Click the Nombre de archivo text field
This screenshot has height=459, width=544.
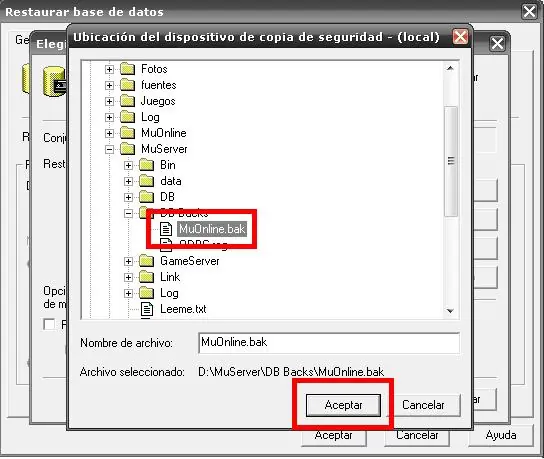click(329, 343)
